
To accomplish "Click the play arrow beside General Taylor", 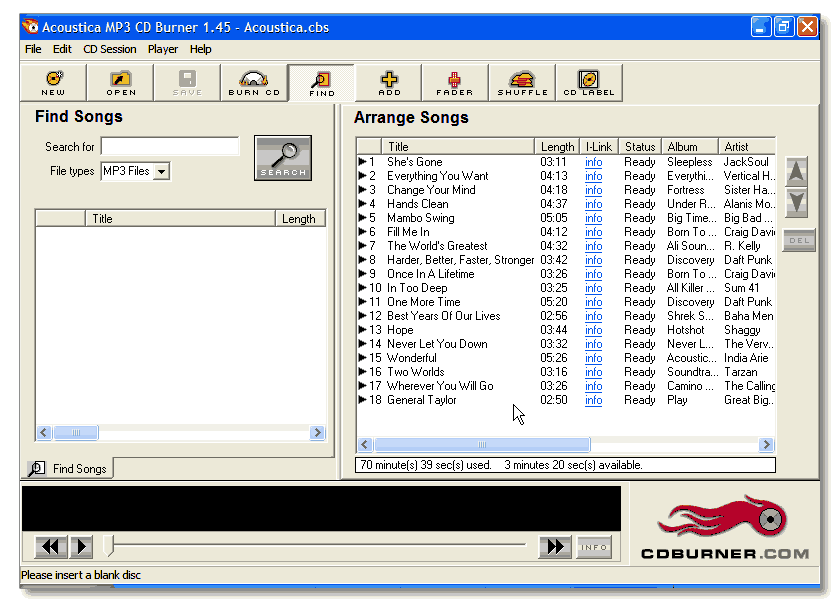I will tap(363, 400).
